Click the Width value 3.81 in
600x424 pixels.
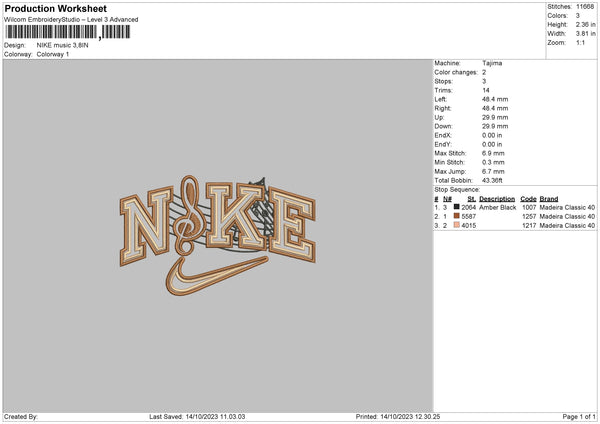tap(585, 34)
